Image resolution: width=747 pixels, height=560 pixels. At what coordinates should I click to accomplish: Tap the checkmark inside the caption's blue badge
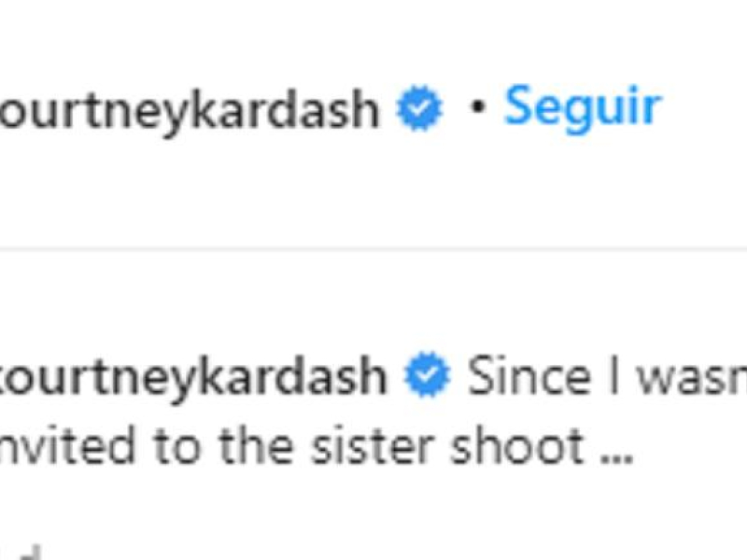(428, 375)
